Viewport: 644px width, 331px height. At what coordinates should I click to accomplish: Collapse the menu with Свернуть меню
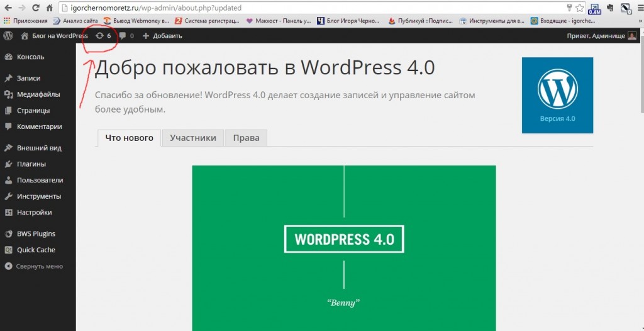[x=34, y=266]
